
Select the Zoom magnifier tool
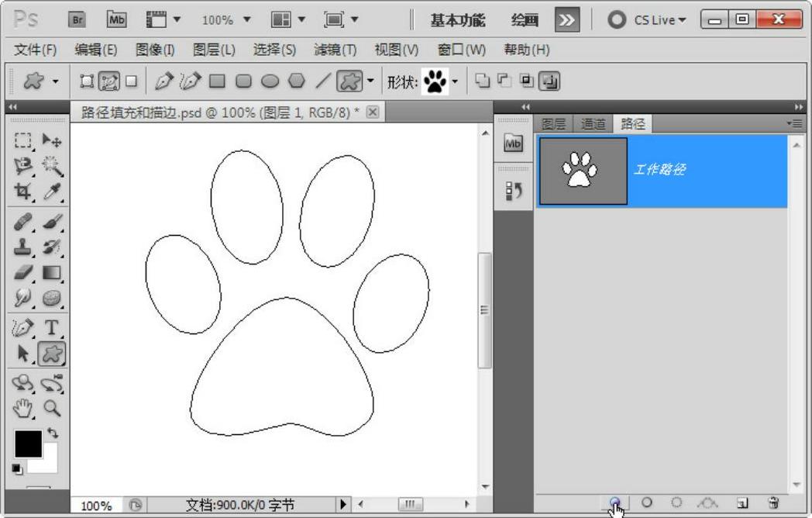click(52, 408)
